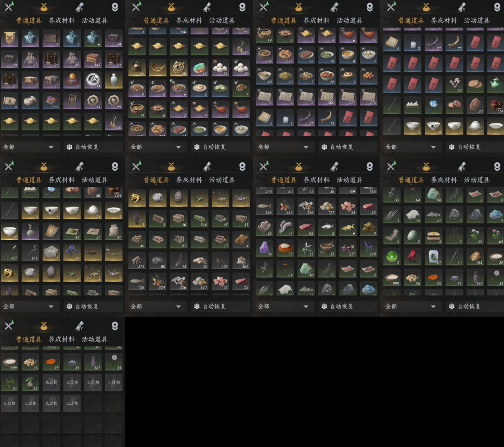Select the crossed-swords banner item

click(10, 39)
